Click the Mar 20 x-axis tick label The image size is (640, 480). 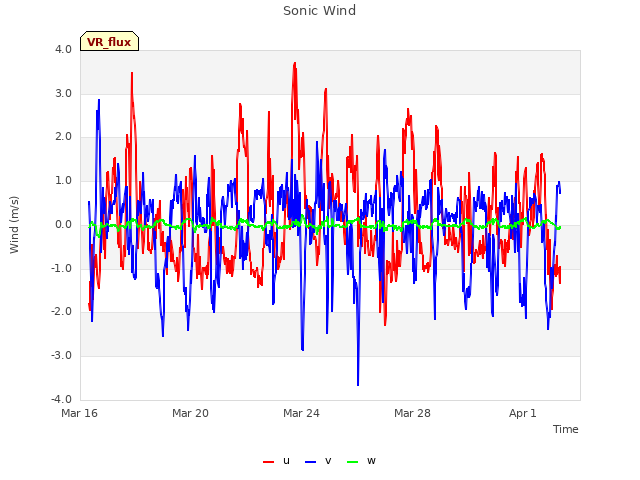190,413
